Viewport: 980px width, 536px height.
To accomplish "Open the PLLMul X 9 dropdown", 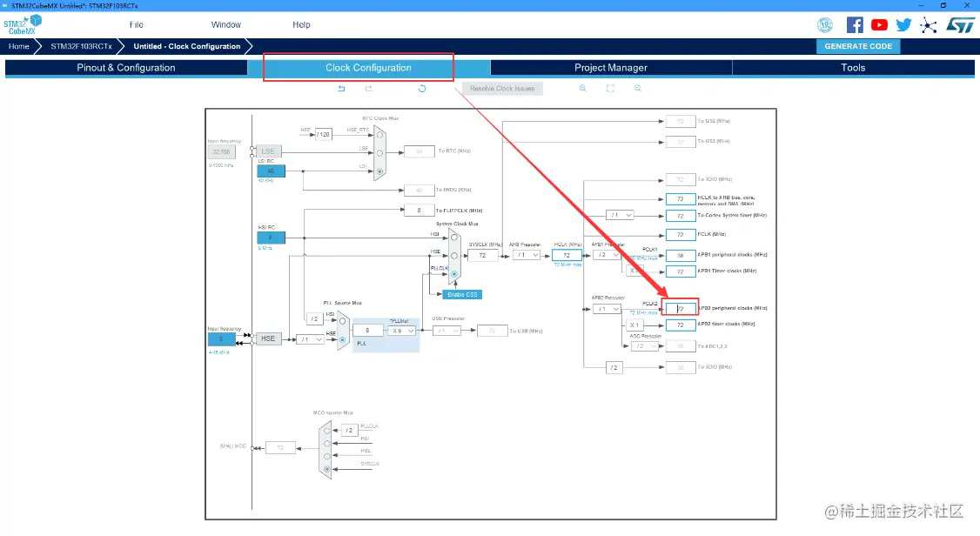I will point(401,331).
